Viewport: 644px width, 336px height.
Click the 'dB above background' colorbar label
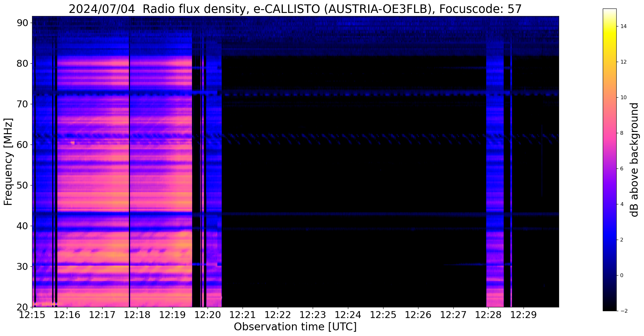tap(635, 160)
